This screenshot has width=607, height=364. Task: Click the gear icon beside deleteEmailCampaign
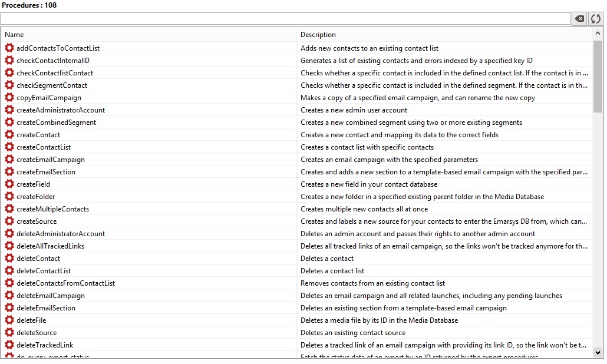9,296
